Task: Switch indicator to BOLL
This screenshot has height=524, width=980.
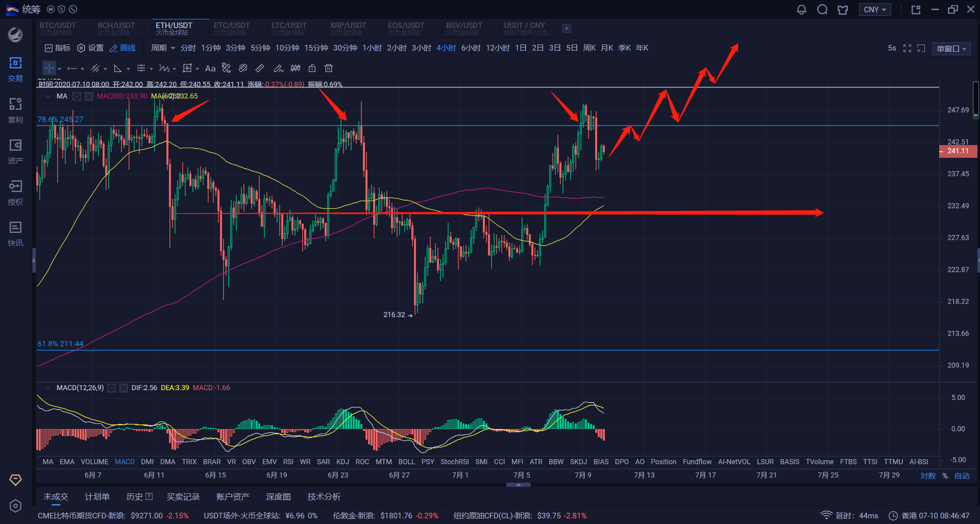Action: (407, 462)
